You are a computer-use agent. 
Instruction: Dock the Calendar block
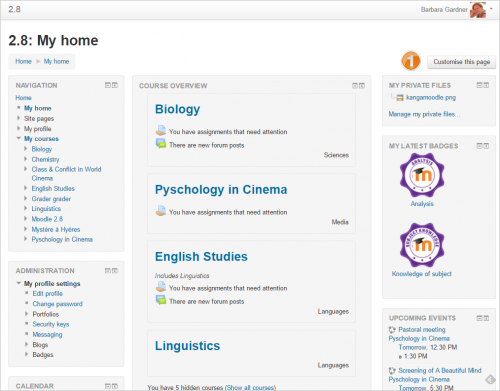(x=115, y=386)
